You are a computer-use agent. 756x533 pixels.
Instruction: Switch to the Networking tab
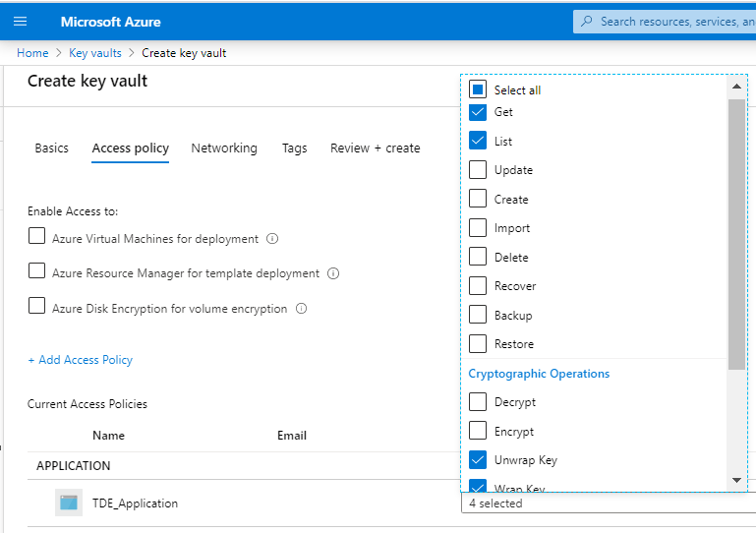(x=224, y=148)
